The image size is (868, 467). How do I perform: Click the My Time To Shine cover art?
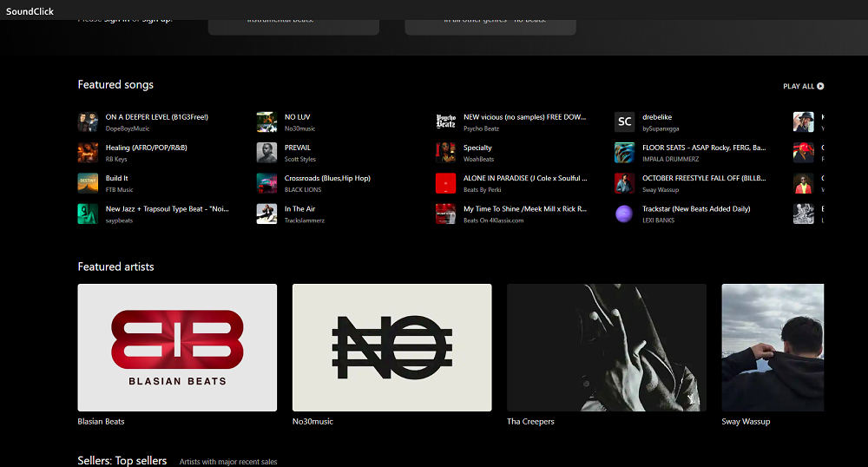coord(445,214)
